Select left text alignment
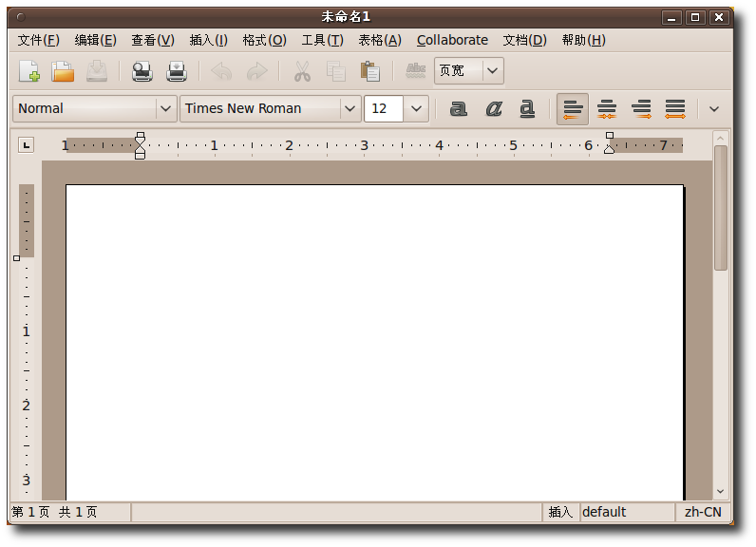756x547 pixels. (573, 109)
